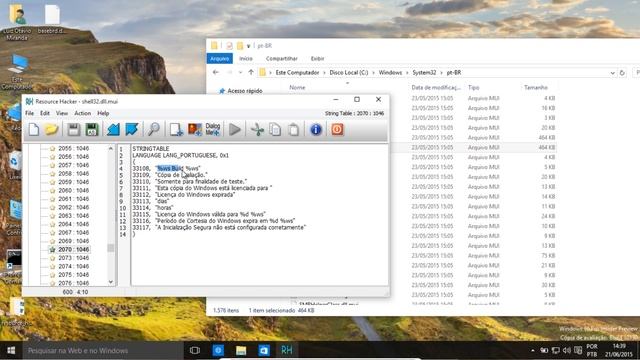The width and height of the screenshot is (640, 360).
Task: Click the gray Save floppy icon
Action: (73, 130)
